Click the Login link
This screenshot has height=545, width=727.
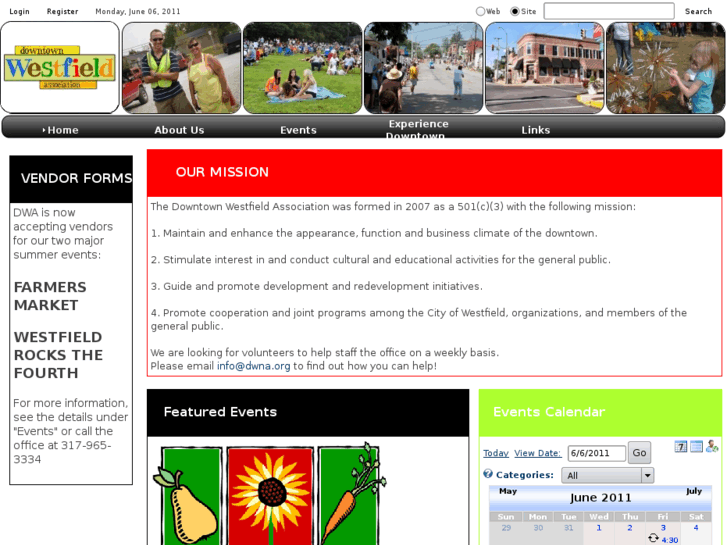click(x=19, y=12)
